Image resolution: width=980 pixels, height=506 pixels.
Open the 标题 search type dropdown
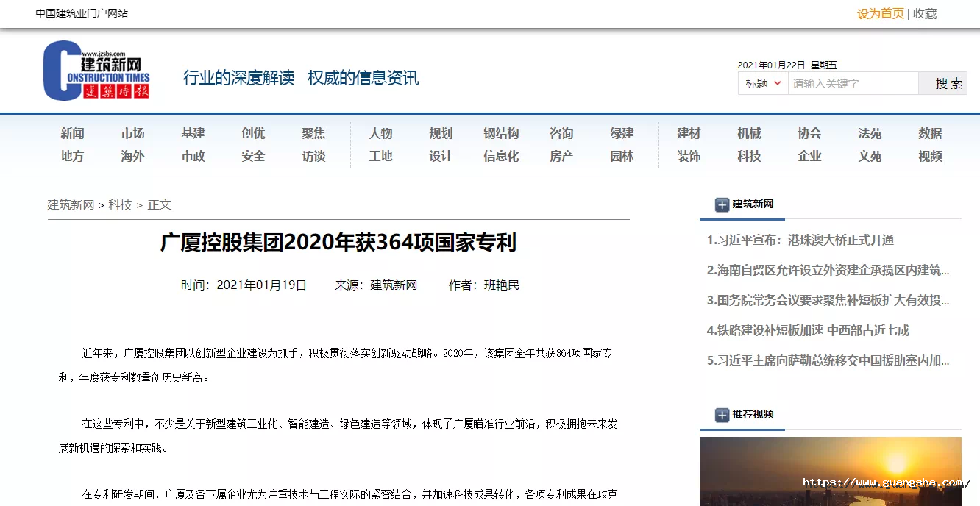(x=763, y=84)
